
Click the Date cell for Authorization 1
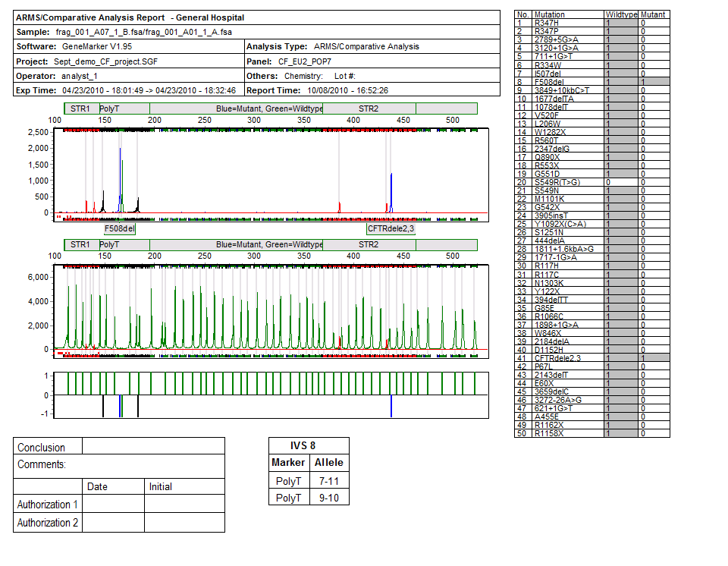coord(113,505)
